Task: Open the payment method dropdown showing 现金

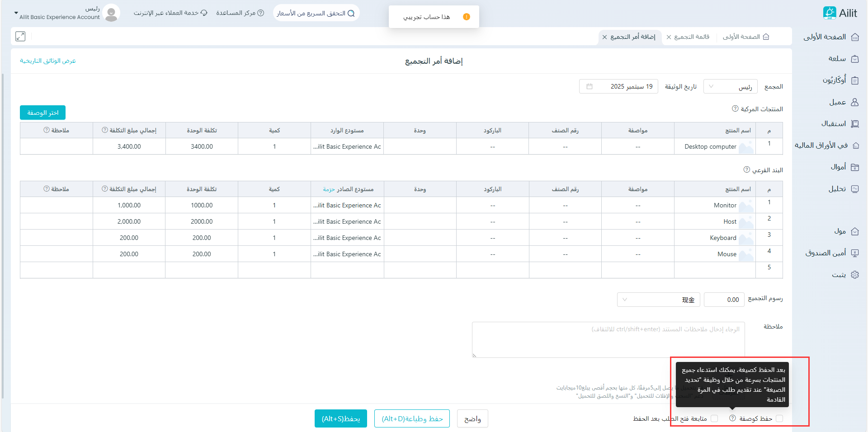Action: click(x=658, y=300)
